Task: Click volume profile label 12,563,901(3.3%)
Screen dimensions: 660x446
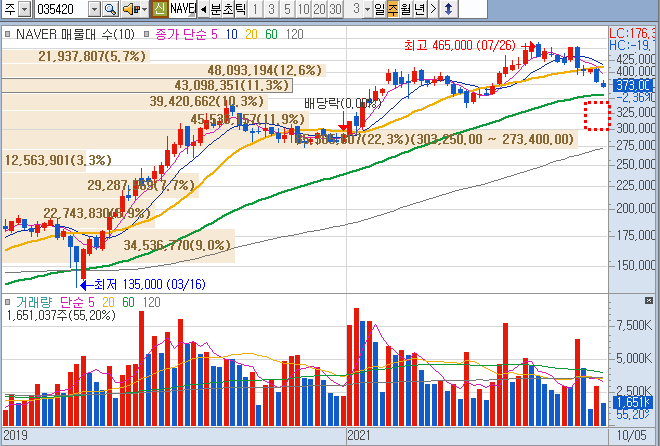Action: pyautogui.click(x=58, y=160)
